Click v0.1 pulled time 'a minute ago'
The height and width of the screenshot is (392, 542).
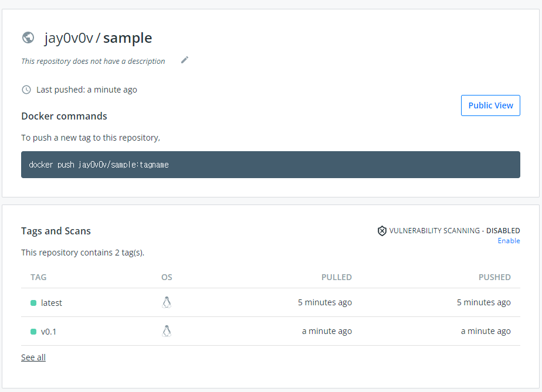pos(327,331)
